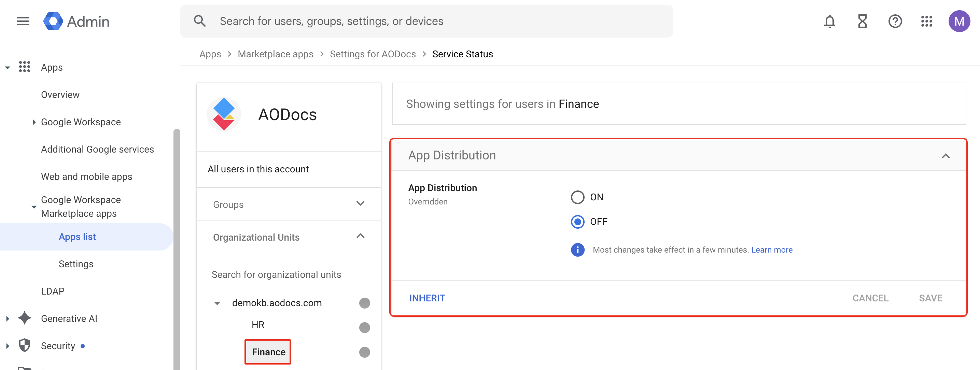Image resolution: width=980 pixels, height=370 pixels.
Task: Click the organizational units search field
Action: coord(288,274)
